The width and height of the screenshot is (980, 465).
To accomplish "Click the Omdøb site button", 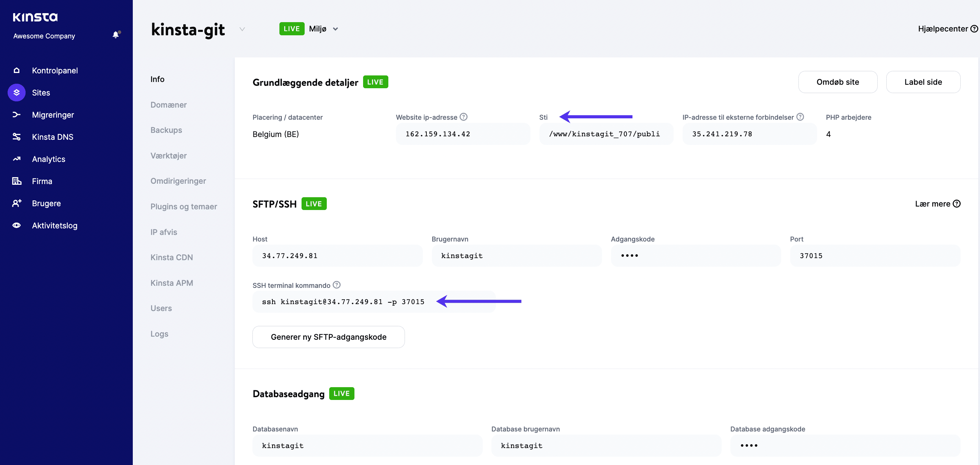I will click(x=838, y=82).
